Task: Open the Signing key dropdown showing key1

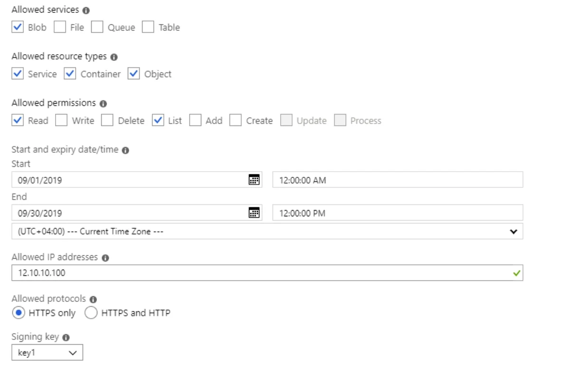Action: click(x=47, y=353)
